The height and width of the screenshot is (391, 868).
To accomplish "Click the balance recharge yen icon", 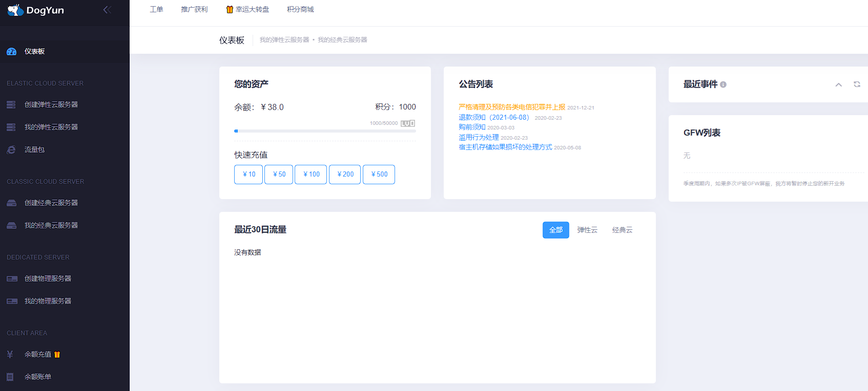I will (x=10, y=354).
